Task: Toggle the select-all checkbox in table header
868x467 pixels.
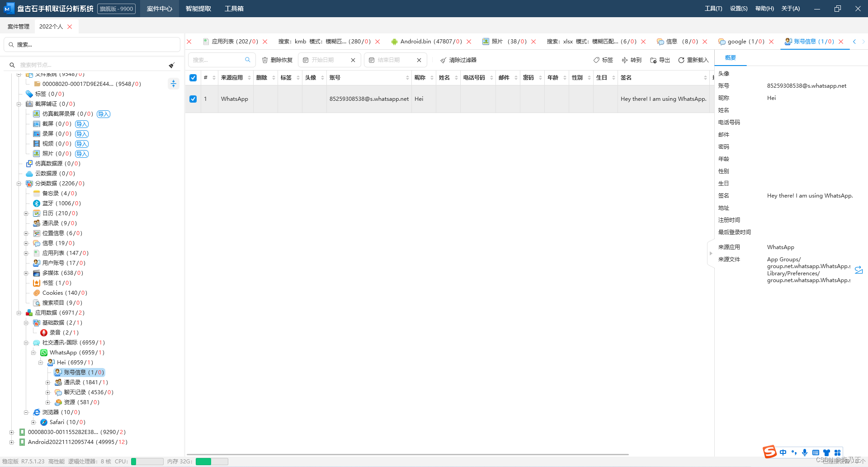Action: (x=193, y=78)
